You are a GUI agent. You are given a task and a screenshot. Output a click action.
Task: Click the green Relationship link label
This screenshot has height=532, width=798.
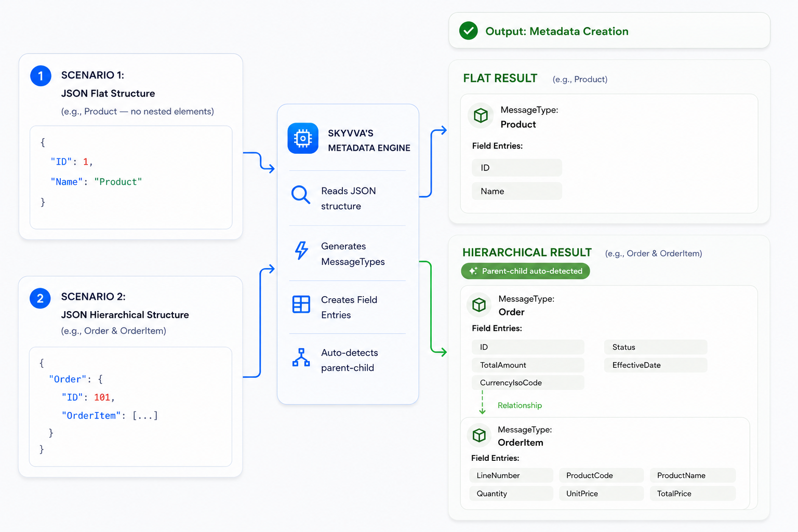[520, 405]
